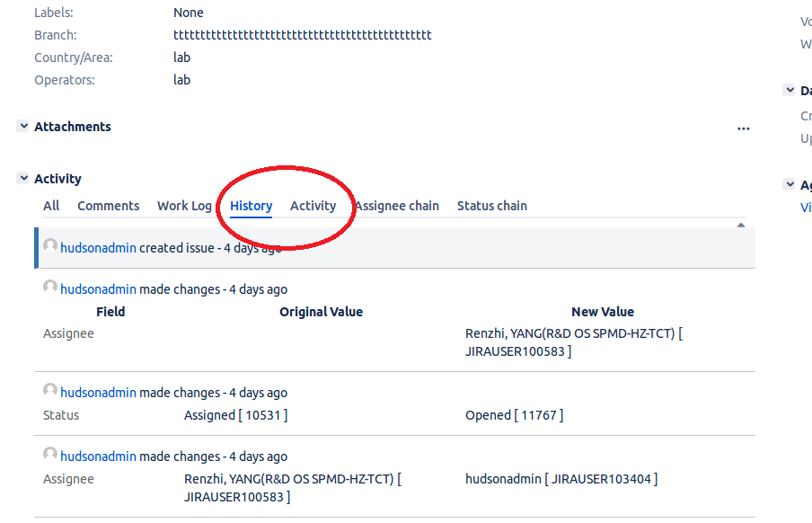Click the scrollbar up arrow in Activity panel
The height and width of the screenshot is (523, 812).
coord(741,224)
